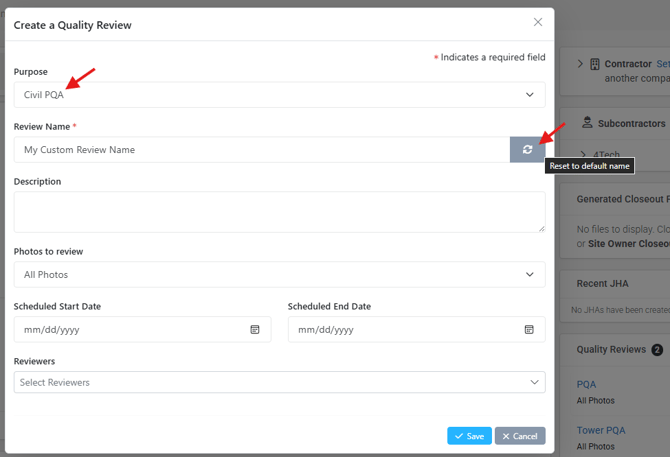Open the PQA quality review link
Screen dimensions: 670x457
click(x=586, y=384)
